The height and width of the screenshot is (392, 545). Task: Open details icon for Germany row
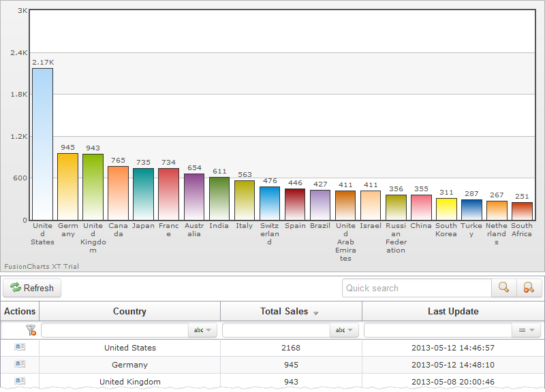[20, 364]
